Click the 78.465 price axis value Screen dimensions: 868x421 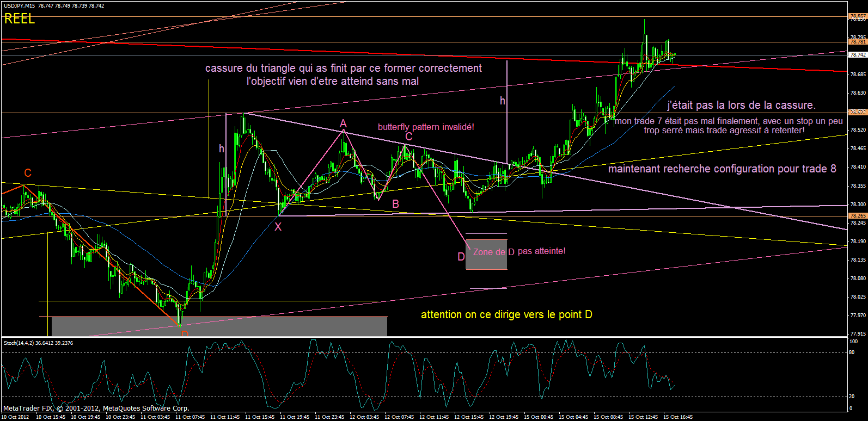858,148
